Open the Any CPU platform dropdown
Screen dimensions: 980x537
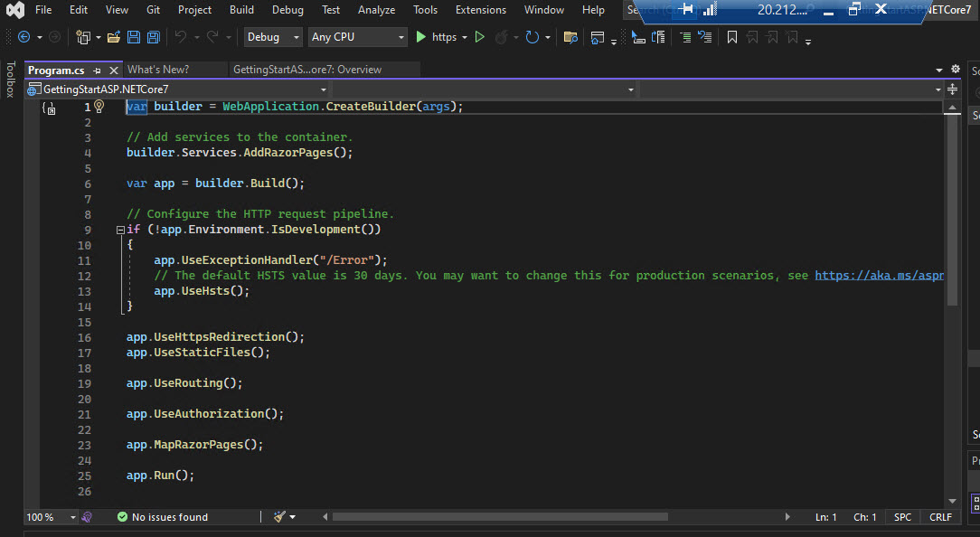357,37
